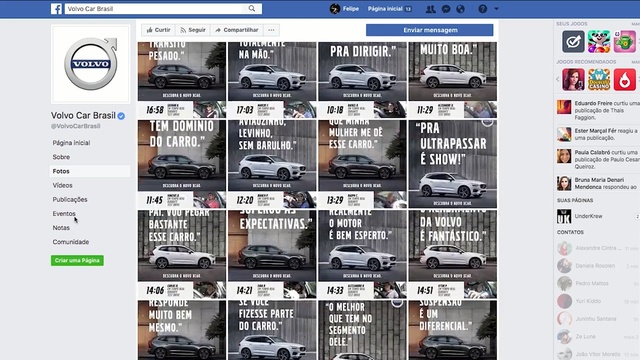Open chat with Daniela Rosolen
This screenshot has height=360, width=640.
[598, 266]
